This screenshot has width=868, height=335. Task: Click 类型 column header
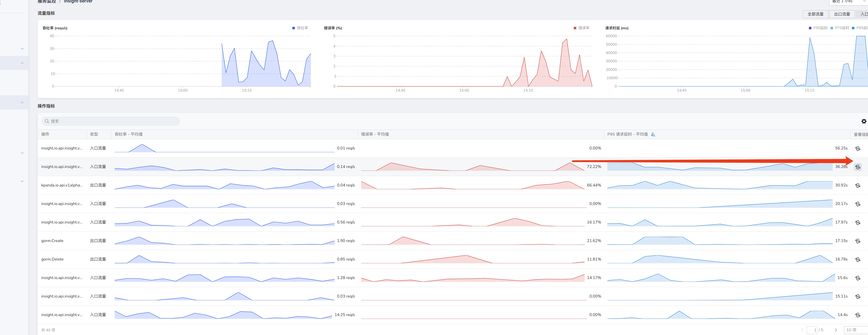[x=94, y=134]
